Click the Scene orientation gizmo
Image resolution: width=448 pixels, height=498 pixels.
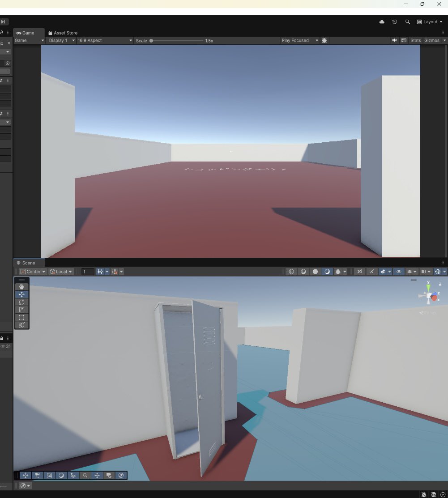[x=429, y=295]
